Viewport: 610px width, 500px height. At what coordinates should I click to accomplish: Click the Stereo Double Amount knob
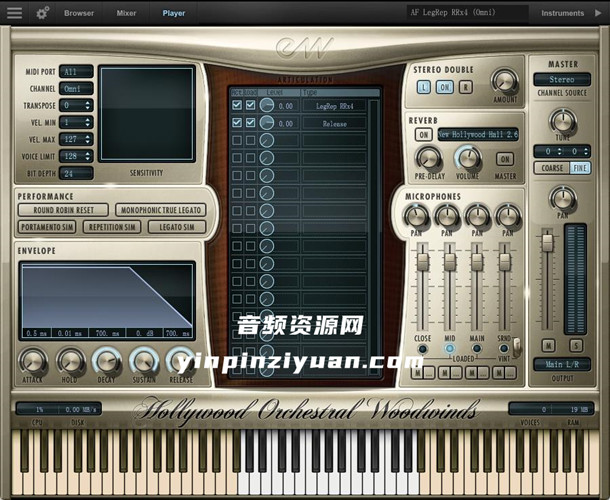coord(505,82)
